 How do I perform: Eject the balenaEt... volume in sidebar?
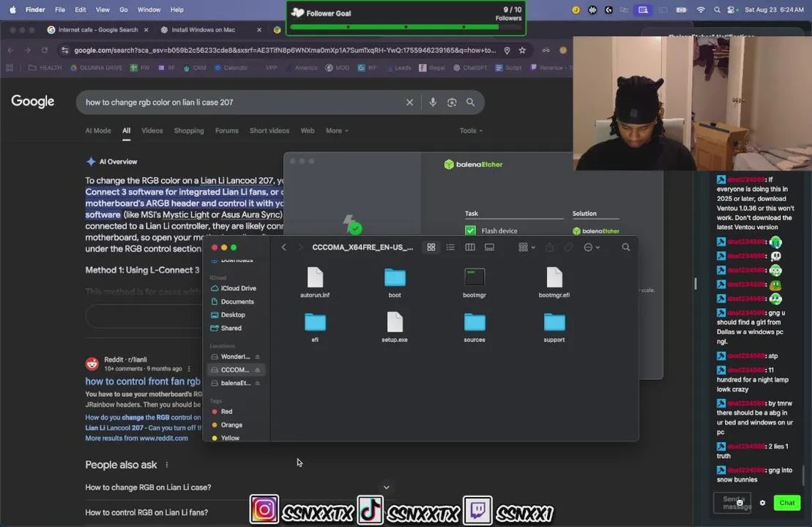point(258,383)
